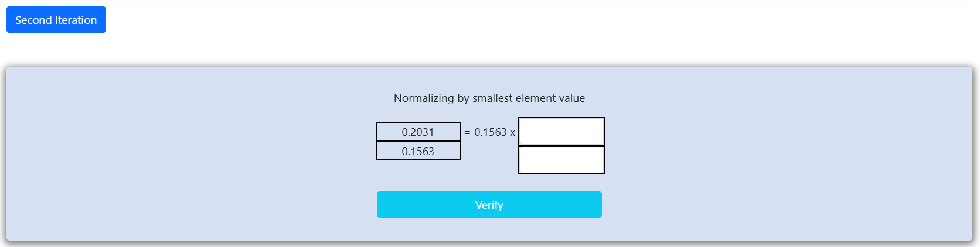Click the upper cell of the left vector
The height and width of the screenshot is (247, 980).
[x=418, y=132]
